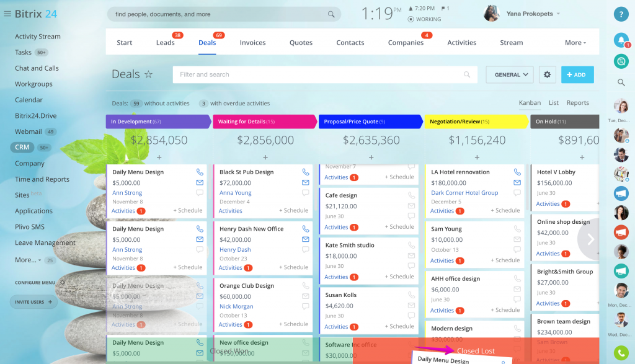This screenshot has height=364, width=635.
Task: Switch to Reports view
Action: 578,103
